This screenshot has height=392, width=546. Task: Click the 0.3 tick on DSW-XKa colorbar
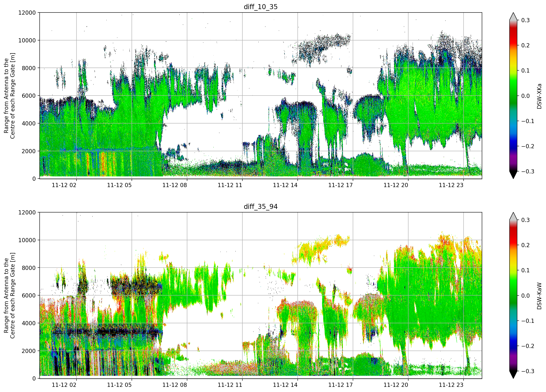tap(526, 20)
